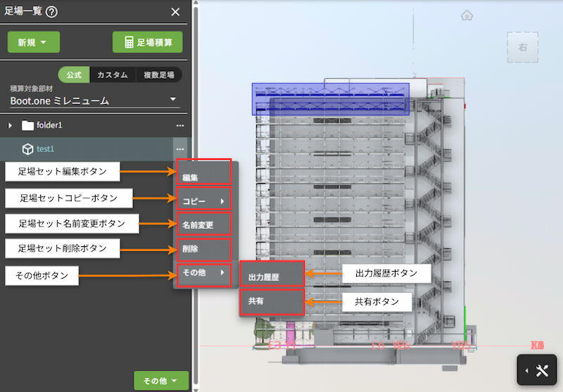Viewport: 563px width, 392px height.
Task: Click 出力履歴 in the submenu
Action: point(272,277)
